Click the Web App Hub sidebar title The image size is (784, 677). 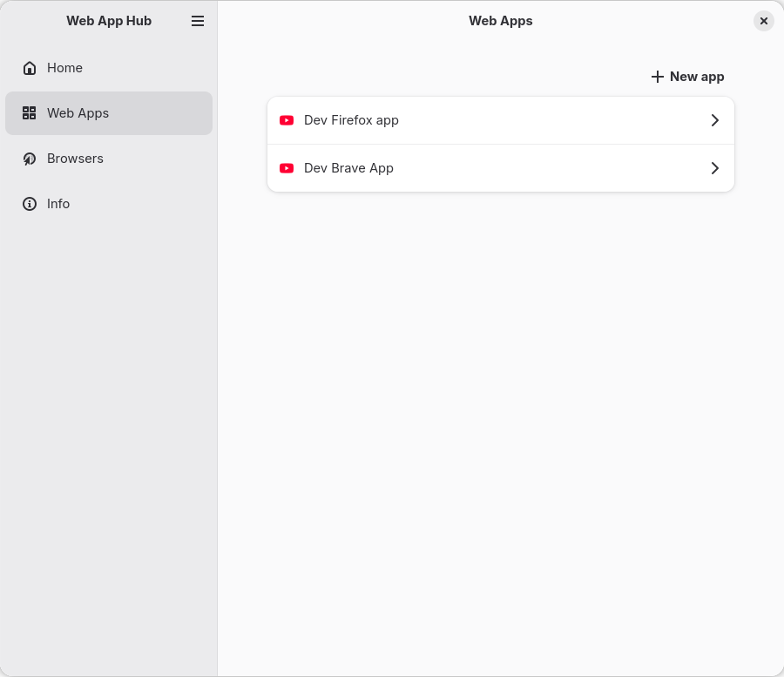point(109,21)
